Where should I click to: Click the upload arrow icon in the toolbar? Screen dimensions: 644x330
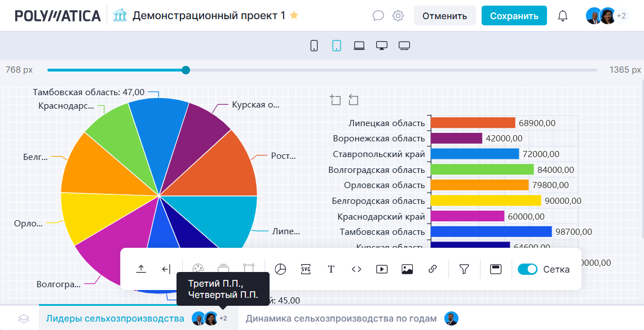coord(141,269)
